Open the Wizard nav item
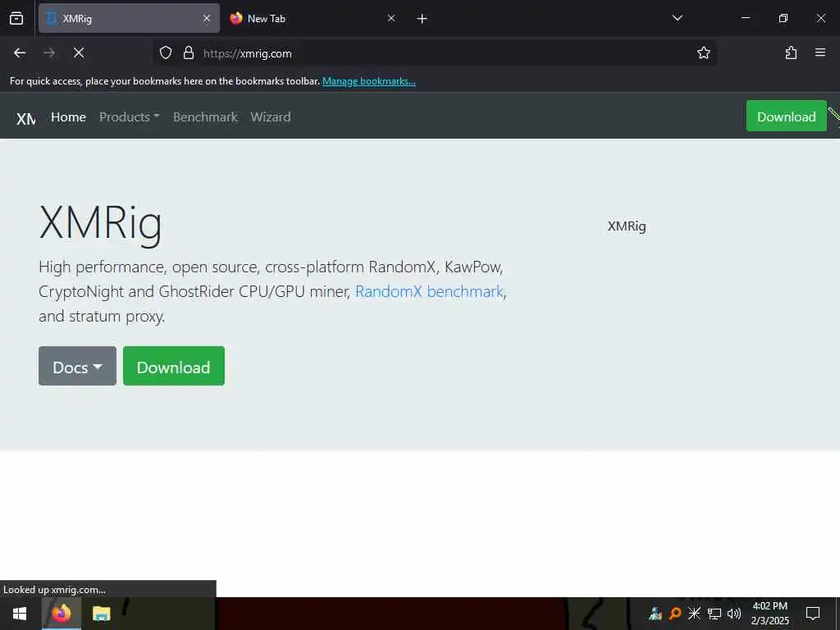 (271, 116)
